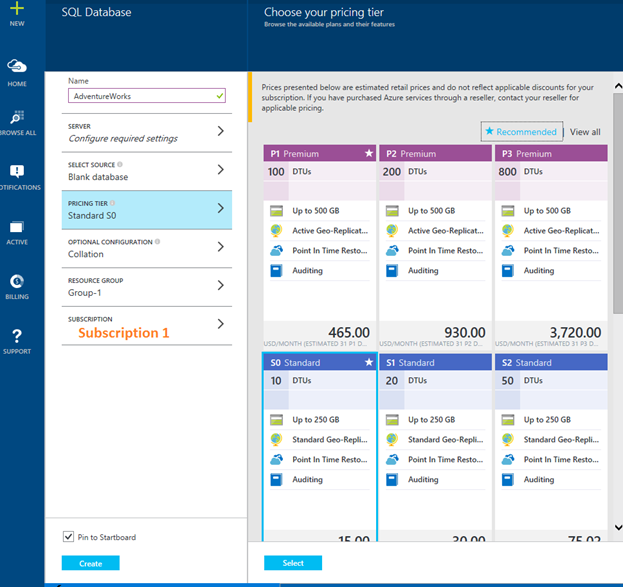Switch to View all pricing tiers

pyautogui.click(x=585, y=132)
